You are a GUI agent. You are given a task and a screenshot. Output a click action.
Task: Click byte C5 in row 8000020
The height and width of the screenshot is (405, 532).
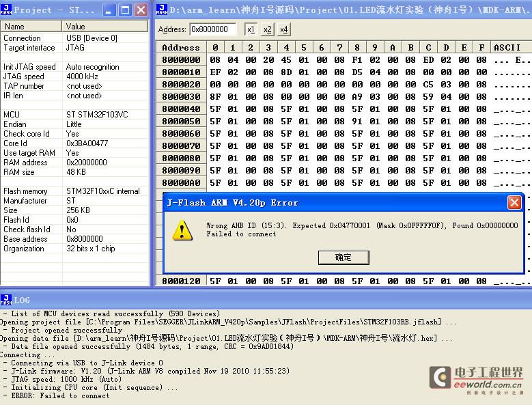(428, 84)
